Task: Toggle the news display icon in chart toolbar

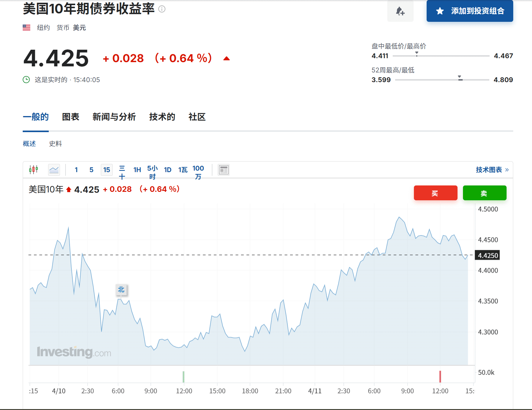Action: [x=224, y=170]
